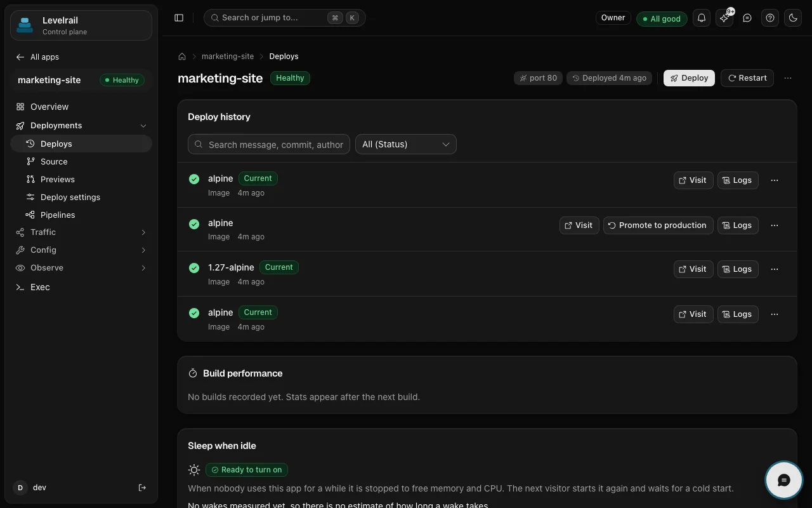Screen dimensions: 812x508
Task: Open the notifications bell
Action: [702, 18]
